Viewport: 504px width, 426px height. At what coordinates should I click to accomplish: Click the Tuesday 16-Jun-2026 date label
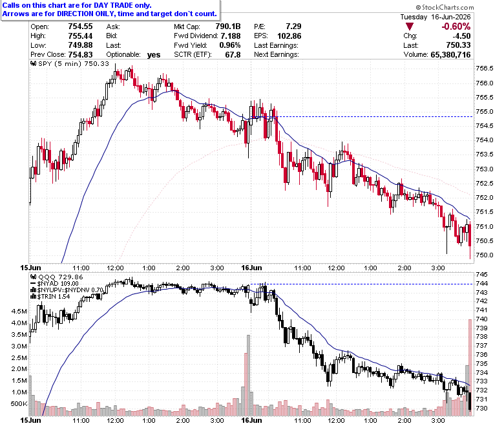click(x=436, y=17)
